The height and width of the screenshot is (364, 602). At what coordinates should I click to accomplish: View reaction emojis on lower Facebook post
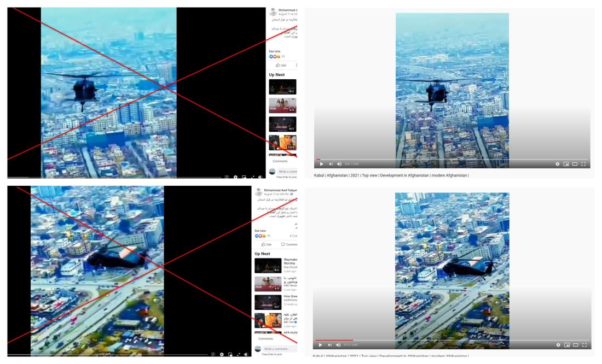259,236
